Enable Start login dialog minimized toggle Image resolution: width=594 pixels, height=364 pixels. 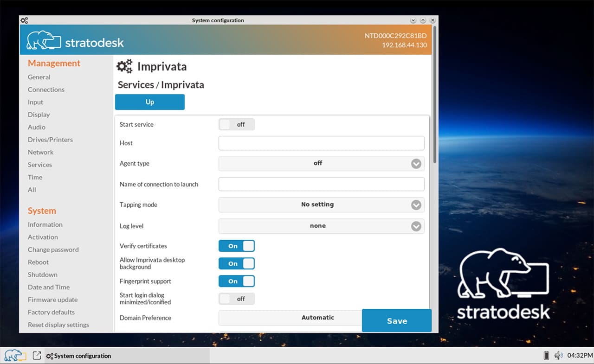coord(237,299)
